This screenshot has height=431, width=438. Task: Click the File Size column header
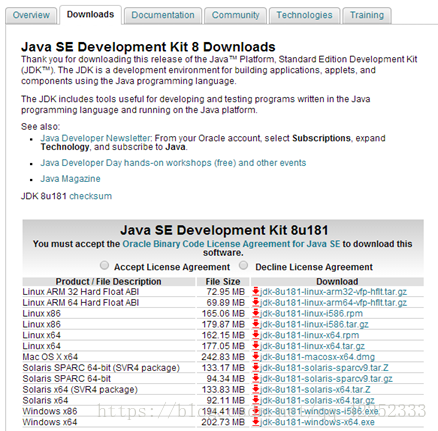click(x=223, y=281)
